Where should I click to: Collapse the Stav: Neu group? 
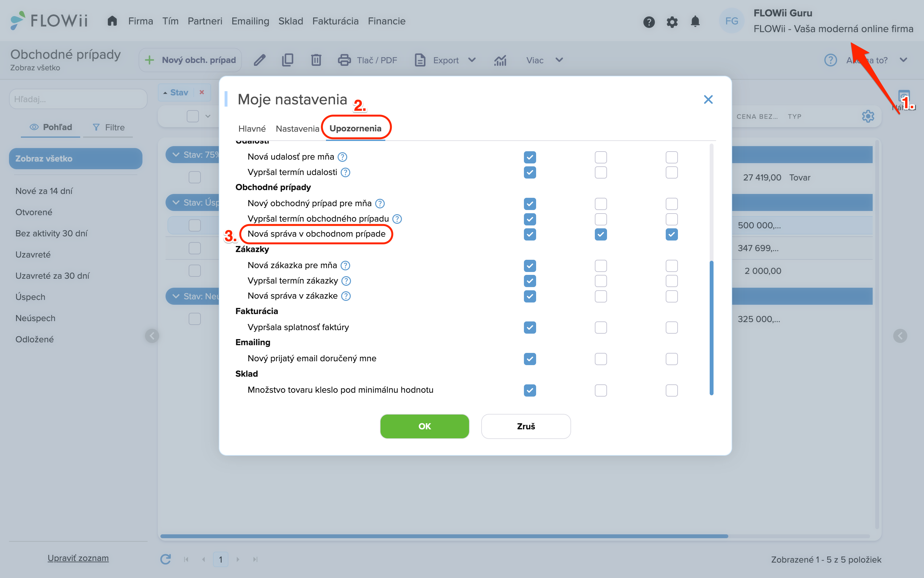(176, 296)
